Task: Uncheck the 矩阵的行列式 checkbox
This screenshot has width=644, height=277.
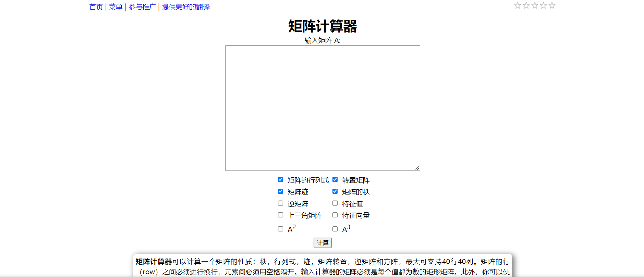Action: tap(280, 179)
